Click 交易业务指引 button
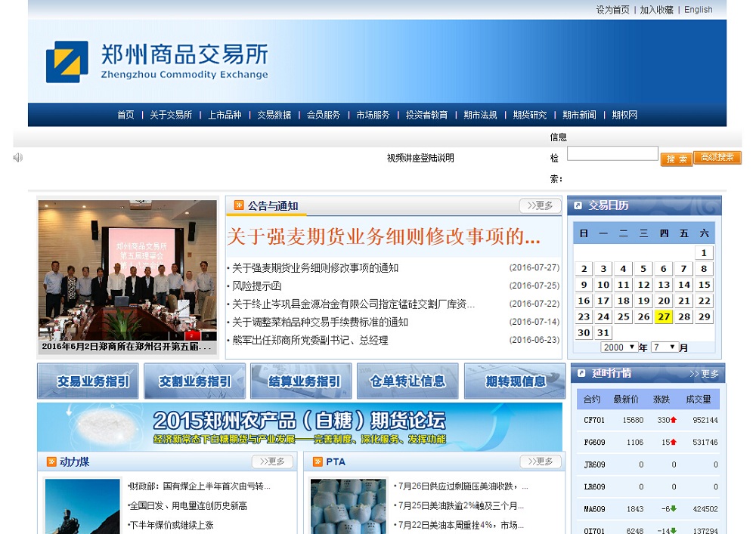Viewport: 756px width, 534px height. [x=88, y=381]
